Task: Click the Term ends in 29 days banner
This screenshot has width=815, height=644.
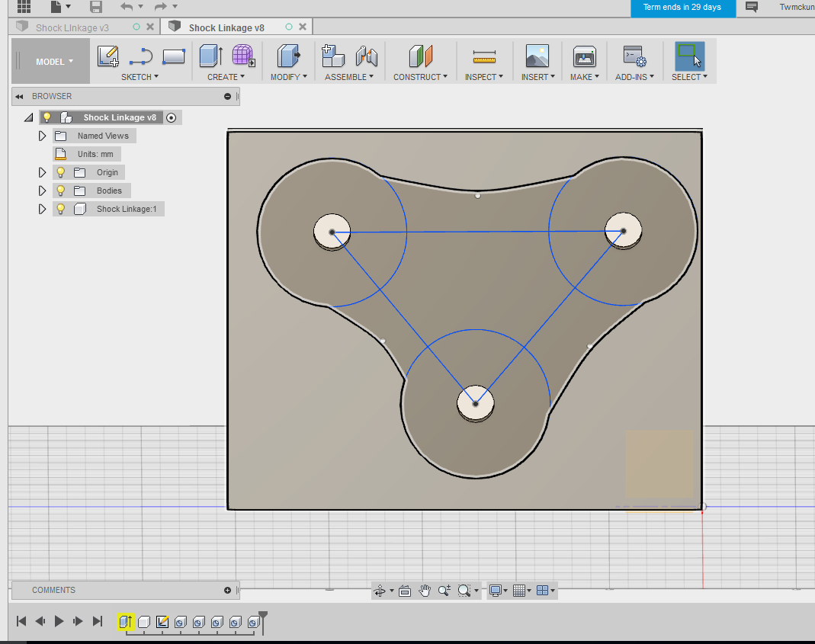Action: tap(682, 8)
